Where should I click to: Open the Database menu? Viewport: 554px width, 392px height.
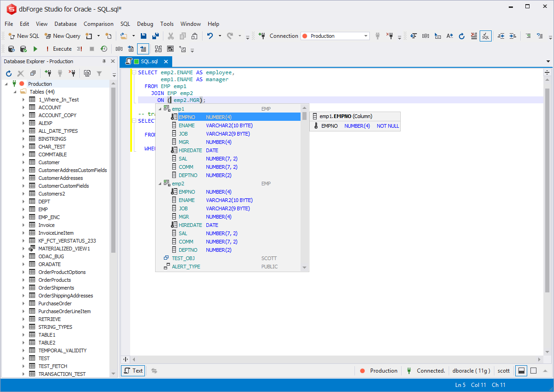[x=66, y=24]
